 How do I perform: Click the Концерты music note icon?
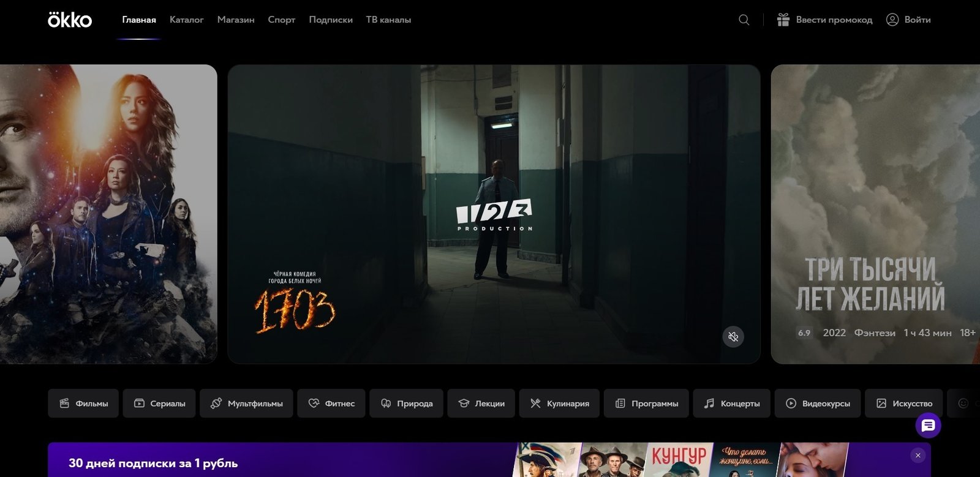[709, 404]
